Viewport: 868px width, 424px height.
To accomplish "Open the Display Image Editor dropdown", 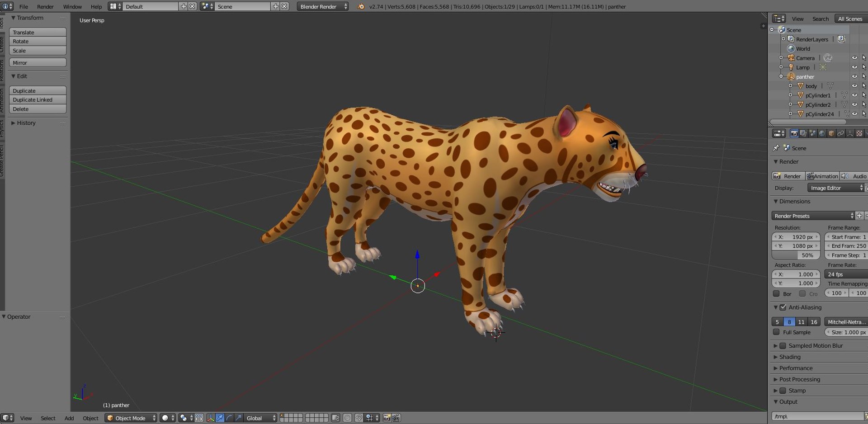I will pyautogui.click(x=835, y=188).
